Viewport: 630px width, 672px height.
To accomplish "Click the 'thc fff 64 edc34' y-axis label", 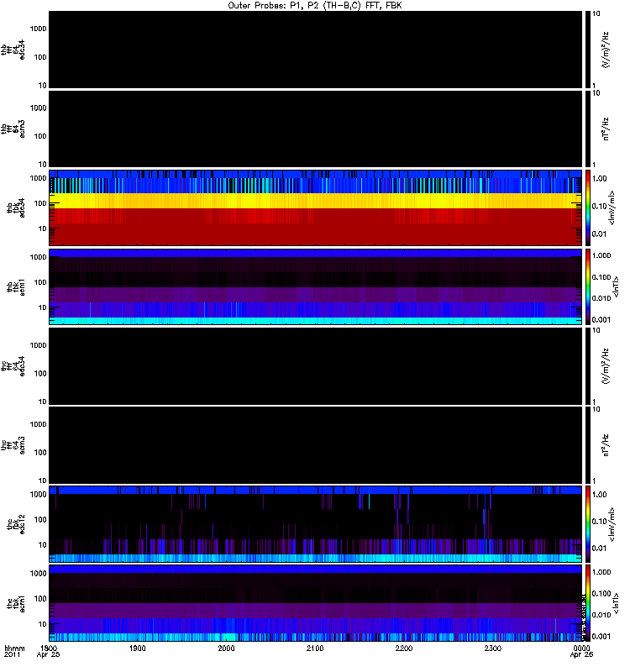I will [x=13, y=366].
